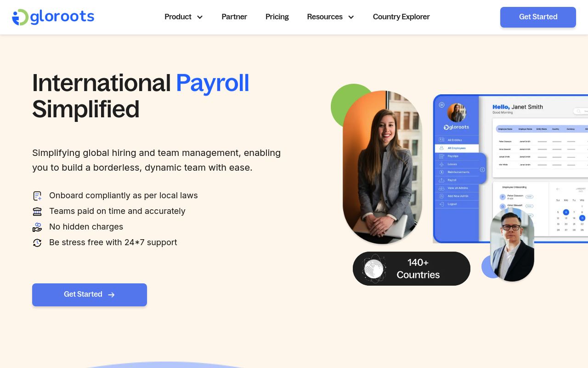Viewport: 588px width, 368px height.
Task: Expand the Resources dropdown chevron
Action: tap(351, 17)
